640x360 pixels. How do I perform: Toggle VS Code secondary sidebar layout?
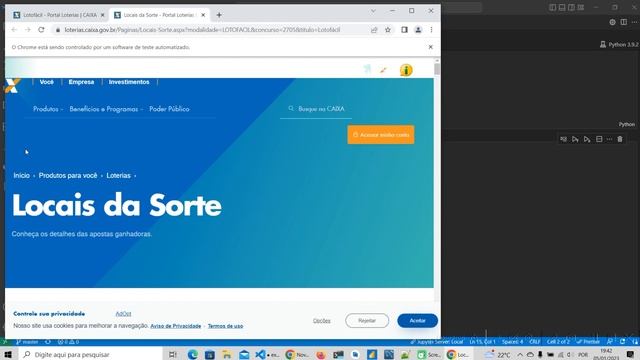[x=571, y=7]
